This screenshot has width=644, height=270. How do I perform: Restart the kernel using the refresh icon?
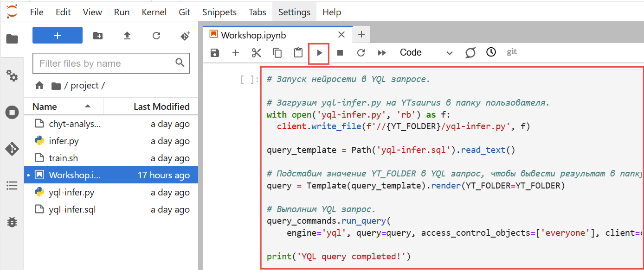(x=361, y=53)
